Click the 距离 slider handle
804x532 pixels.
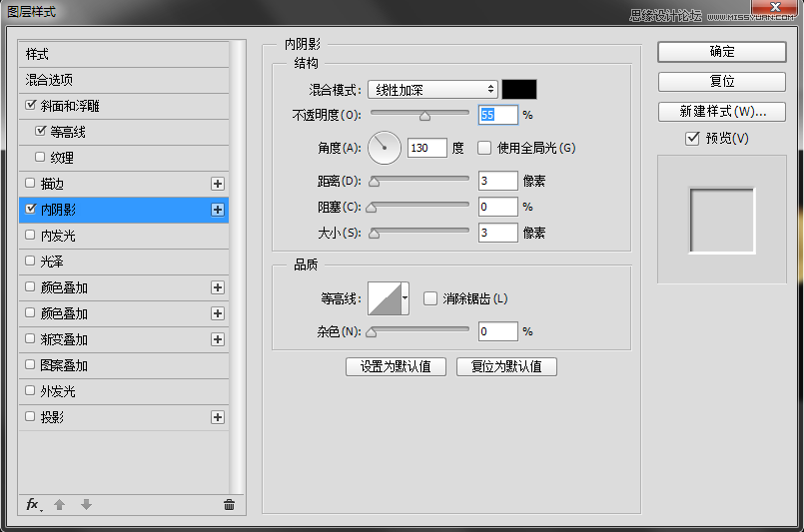coord(375,182)
